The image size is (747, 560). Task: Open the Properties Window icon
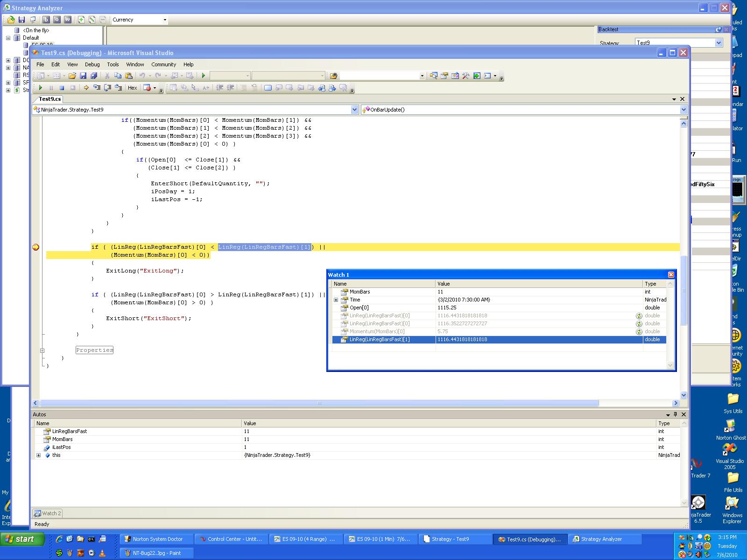tap(444, 76)
